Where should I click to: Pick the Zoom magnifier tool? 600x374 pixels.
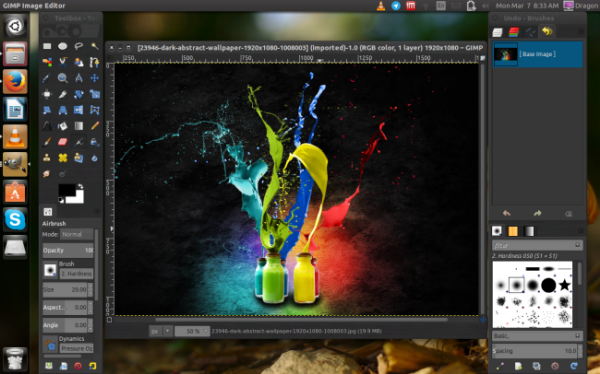[63, 78]
